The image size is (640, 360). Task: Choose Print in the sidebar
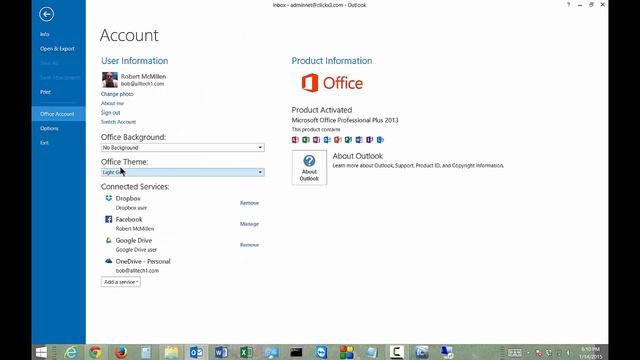click(45, 92)
